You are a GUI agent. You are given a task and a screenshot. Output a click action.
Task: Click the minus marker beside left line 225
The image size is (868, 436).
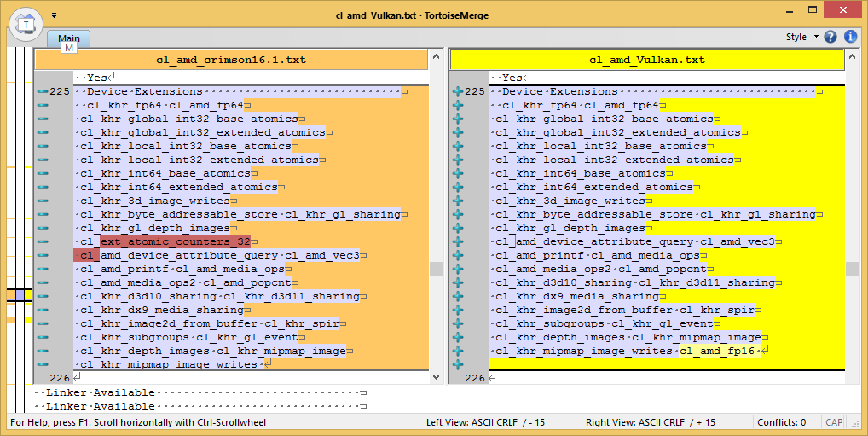coord(43,91)
